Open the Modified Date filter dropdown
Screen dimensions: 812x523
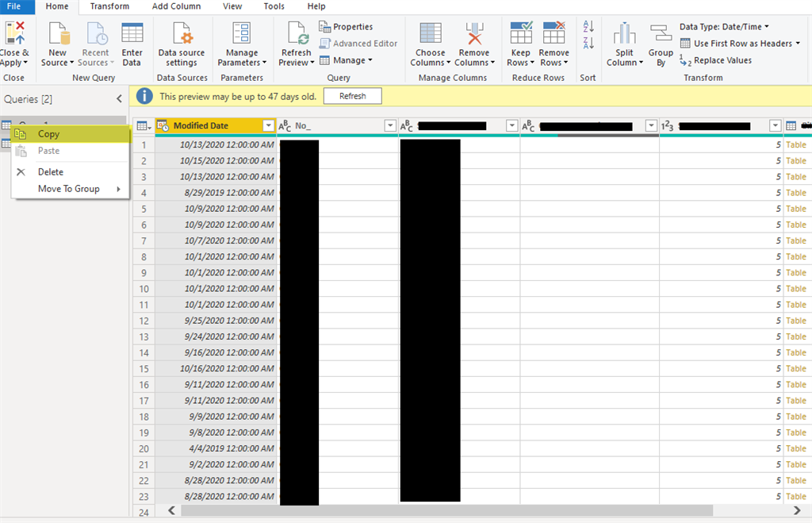tap(268, 125)
